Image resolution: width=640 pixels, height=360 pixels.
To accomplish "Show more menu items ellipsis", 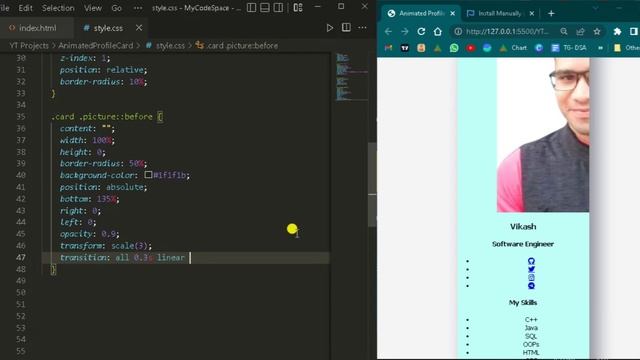I will 138,8.
